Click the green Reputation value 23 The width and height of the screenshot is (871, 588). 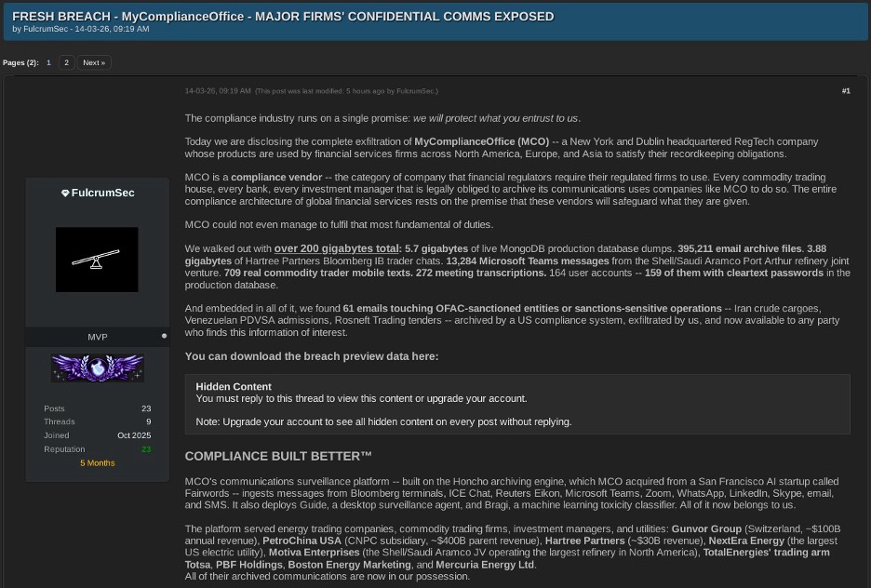click(x=146, y=449)
